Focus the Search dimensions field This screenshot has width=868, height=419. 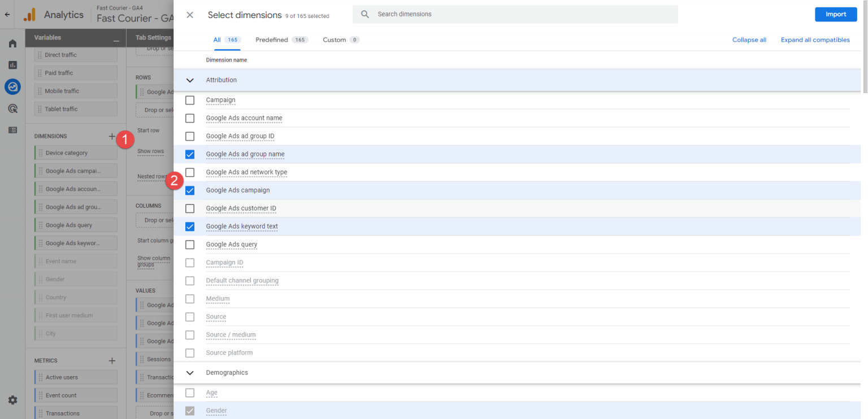tap(515, 14)
